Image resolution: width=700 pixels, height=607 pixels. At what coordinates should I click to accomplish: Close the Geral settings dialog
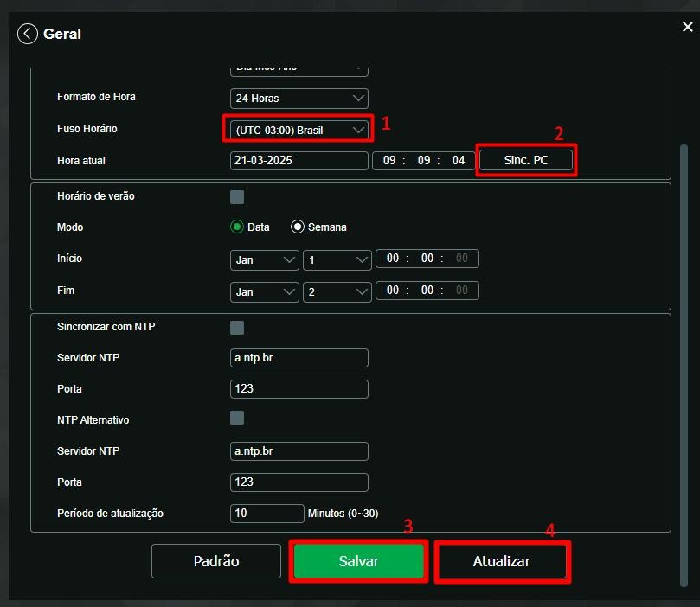[x=688, y=27]
